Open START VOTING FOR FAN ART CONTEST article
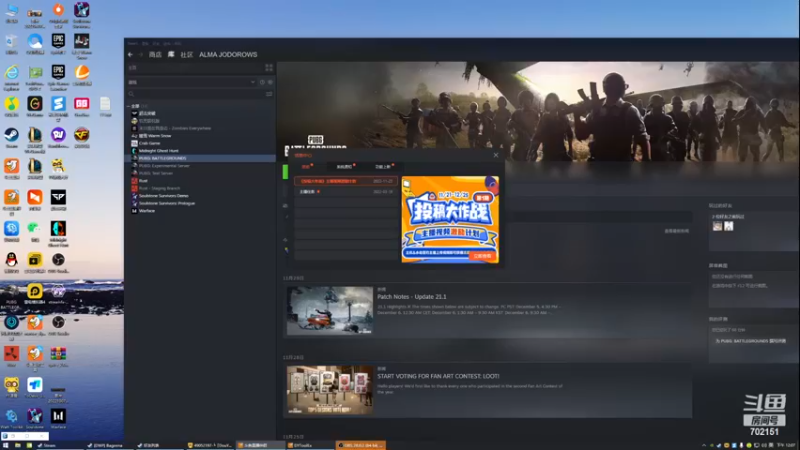This screenshot has width=800, height=450. click(438, 376)
